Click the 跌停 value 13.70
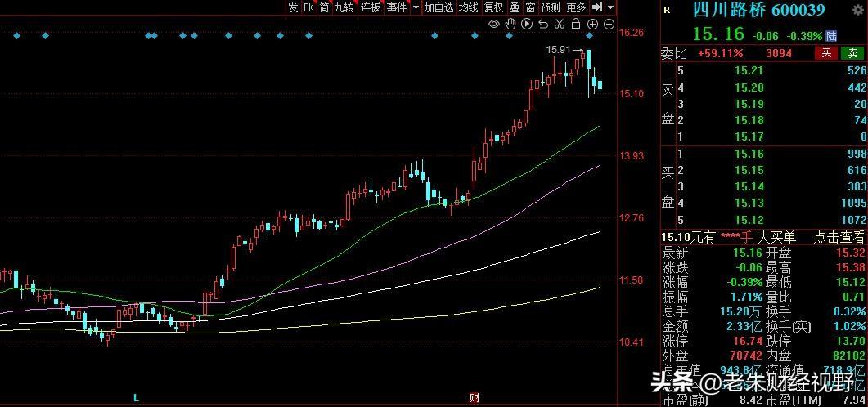The width and height of the screenshot is (868, 407). pos(852,341)
